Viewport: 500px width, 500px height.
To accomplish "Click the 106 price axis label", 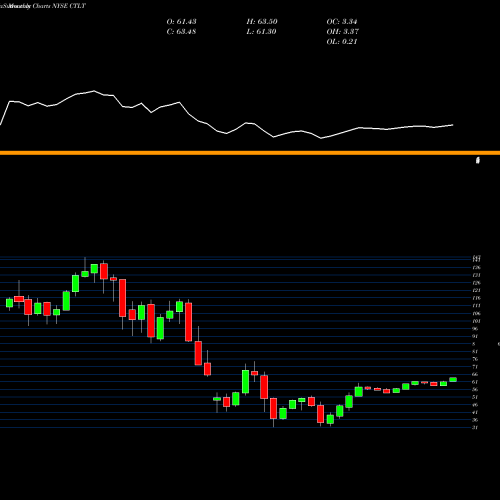I will click(476, 313).
